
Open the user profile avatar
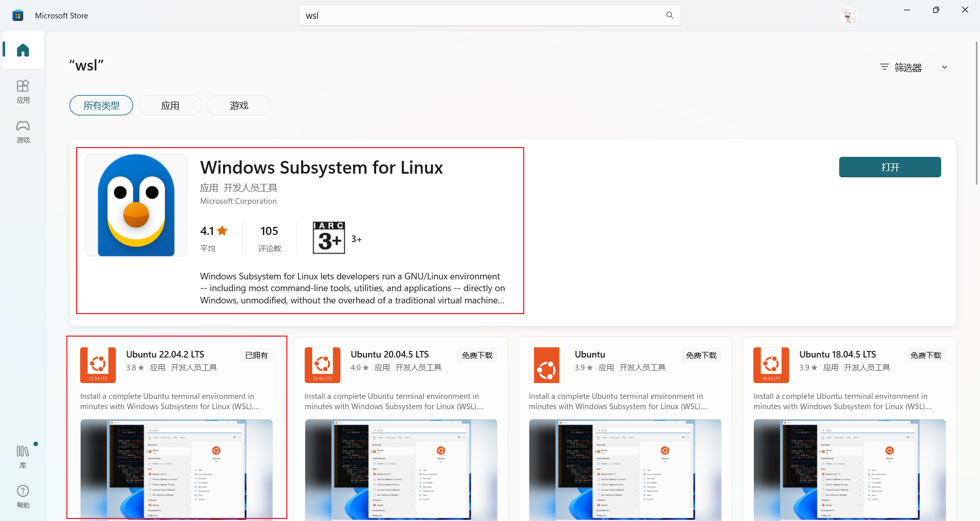tap(848, 15)
